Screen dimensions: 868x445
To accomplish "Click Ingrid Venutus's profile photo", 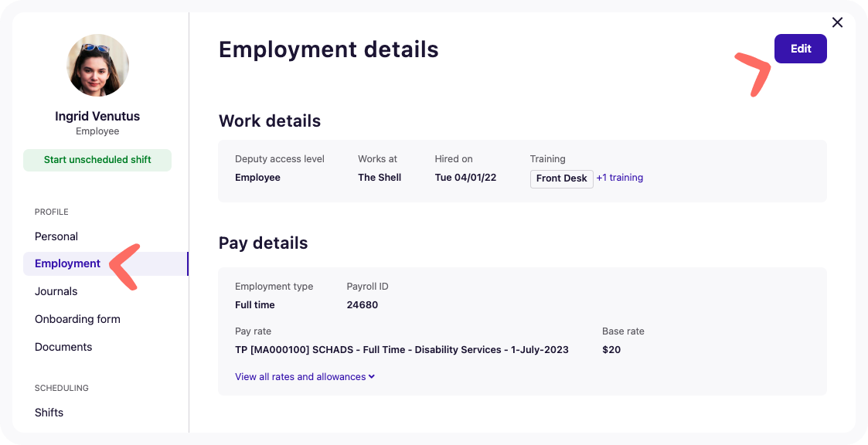I will (97, 66).
